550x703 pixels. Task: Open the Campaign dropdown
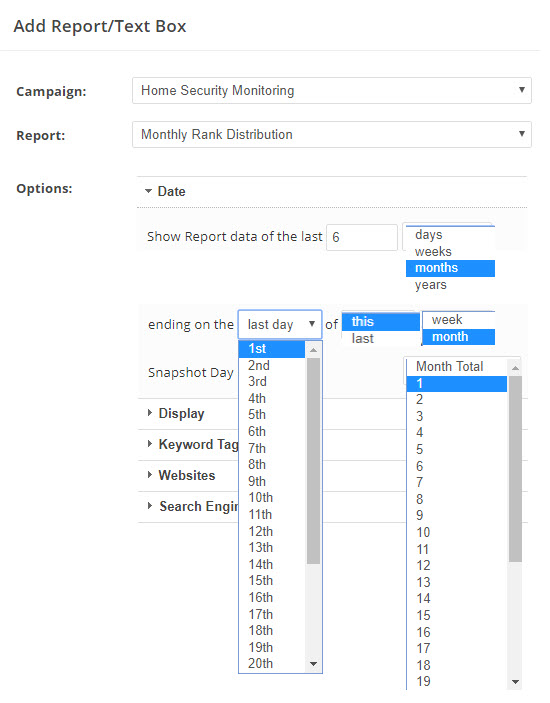pyautogui.click(x=332, y=91)
